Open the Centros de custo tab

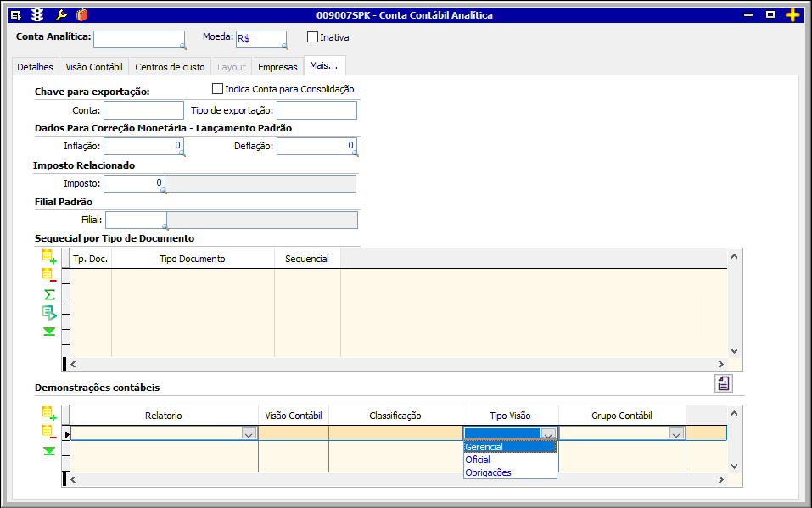coord(170,67)
